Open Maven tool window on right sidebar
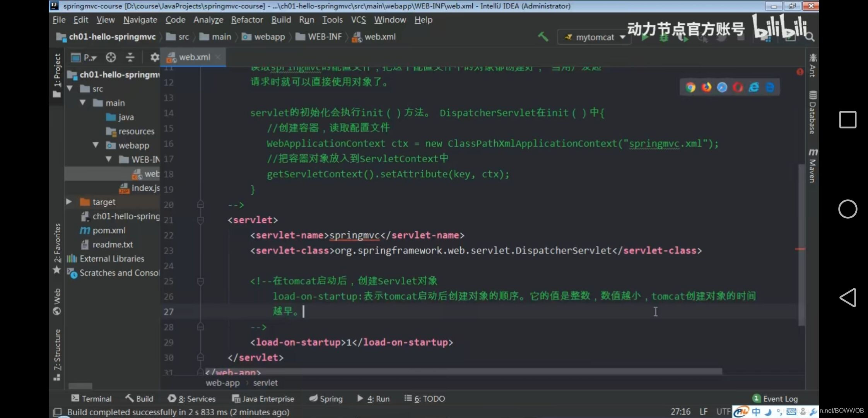The height and width of the screenshot is (418, 868). (x=812, y=166)
